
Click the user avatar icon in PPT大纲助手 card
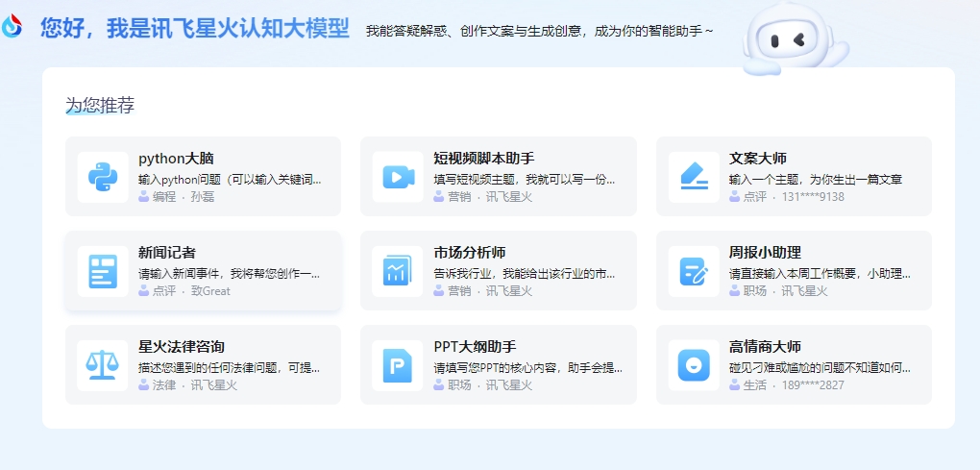[x=439, y=385]
